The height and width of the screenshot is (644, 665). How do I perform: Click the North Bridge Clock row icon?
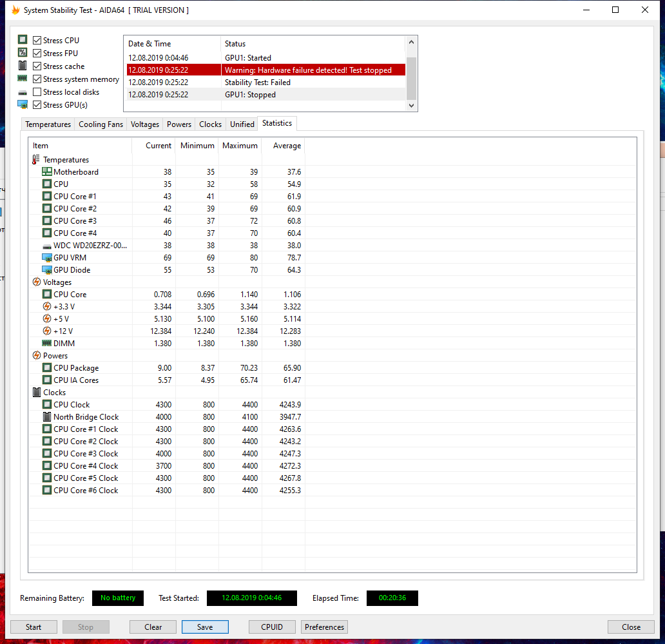[46, 416]
